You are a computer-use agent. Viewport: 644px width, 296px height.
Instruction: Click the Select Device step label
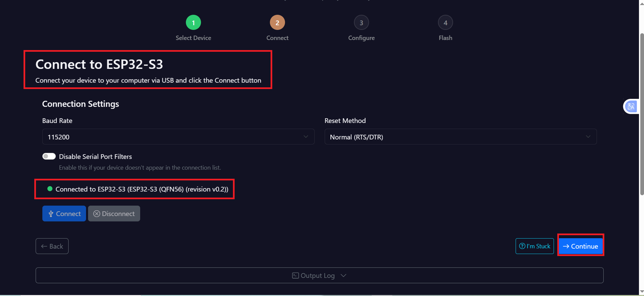[193, 38]
